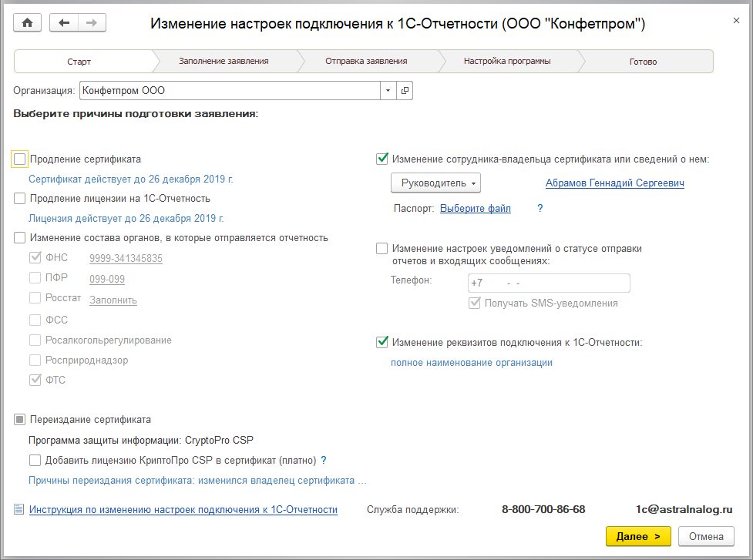Viewport: 753px width, 560px height.
Task: Click the question mark next to passport file
Action: pos(540,208)
